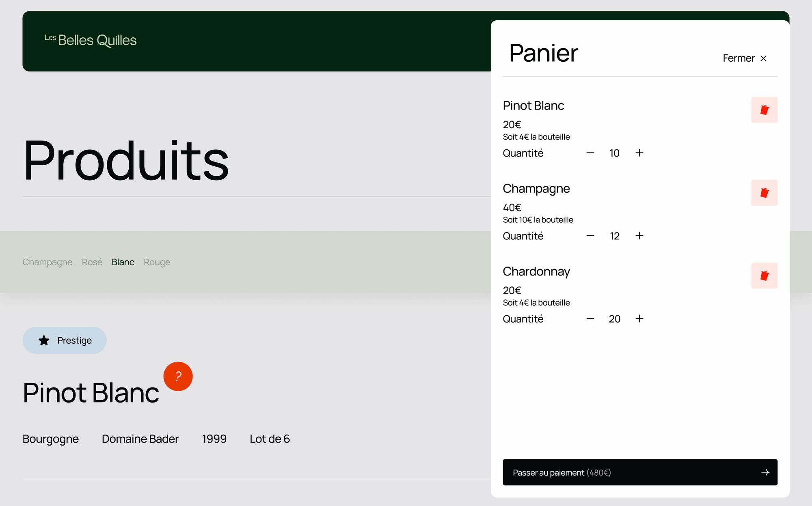Increase Pinot Blanc quantity with plus
812x506 pixels.
[639, 153]
